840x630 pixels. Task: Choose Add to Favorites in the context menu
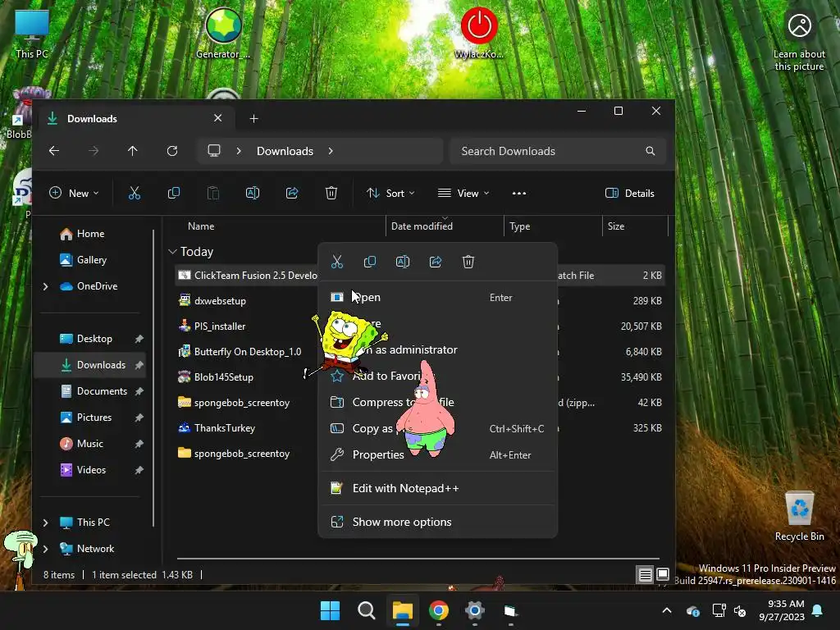[438, 376]
